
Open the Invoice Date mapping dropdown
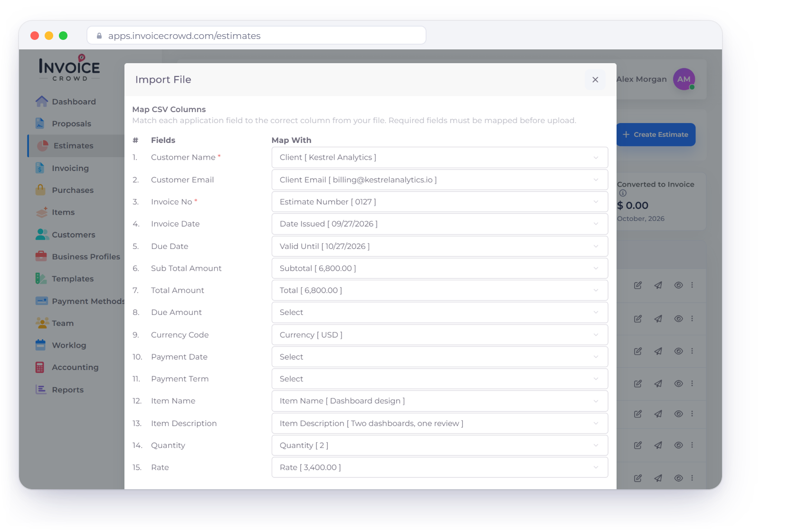[x=440, y=224]
